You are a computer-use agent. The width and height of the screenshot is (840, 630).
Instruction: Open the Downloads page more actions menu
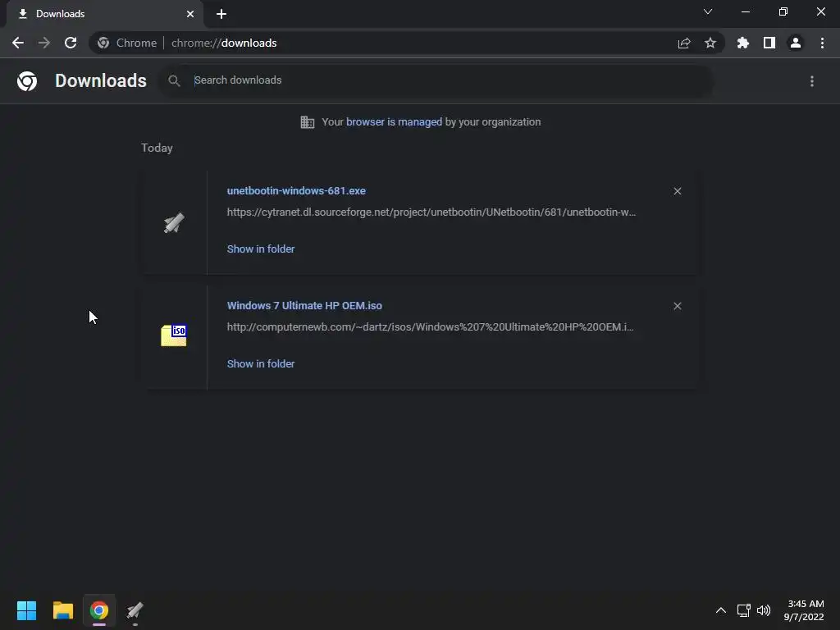tap(812, 81)
